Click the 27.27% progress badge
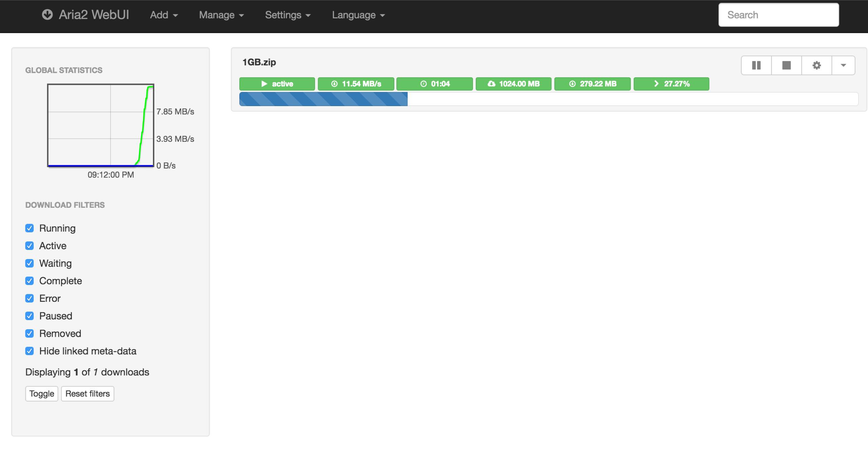Screen dimensions: 868x452 click(x=671, y=84)
